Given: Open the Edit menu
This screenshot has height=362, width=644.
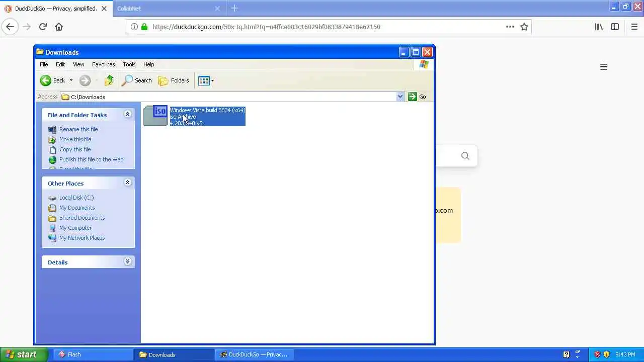Looking at the screenshot, I should pyautogui.click(x=60, y=64).
